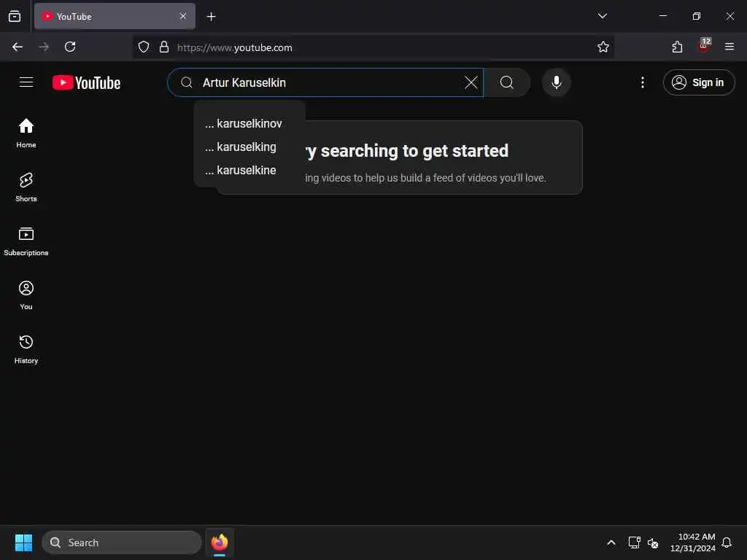
Task: Open the tracking protection shield
Action: pos(144,47)
